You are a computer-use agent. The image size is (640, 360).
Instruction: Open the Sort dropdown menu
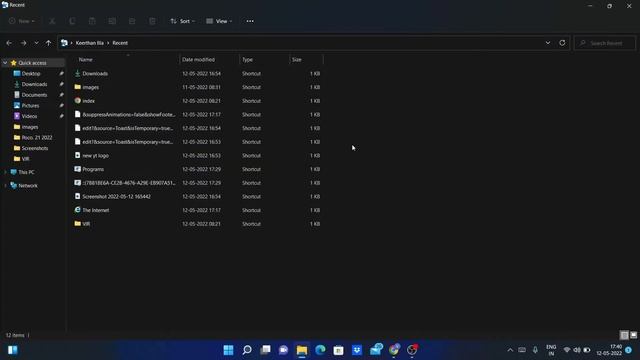[182, 21]
